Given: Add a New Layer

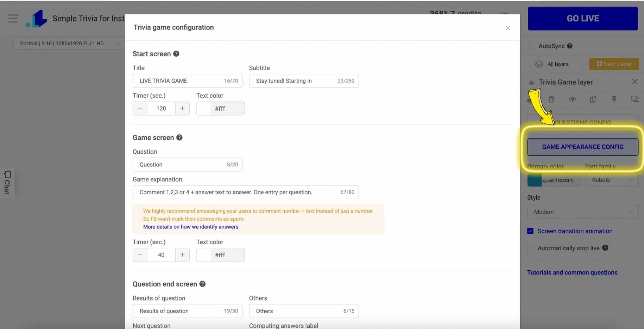Looking at the screenshot, I should click(x=614, y=64).
